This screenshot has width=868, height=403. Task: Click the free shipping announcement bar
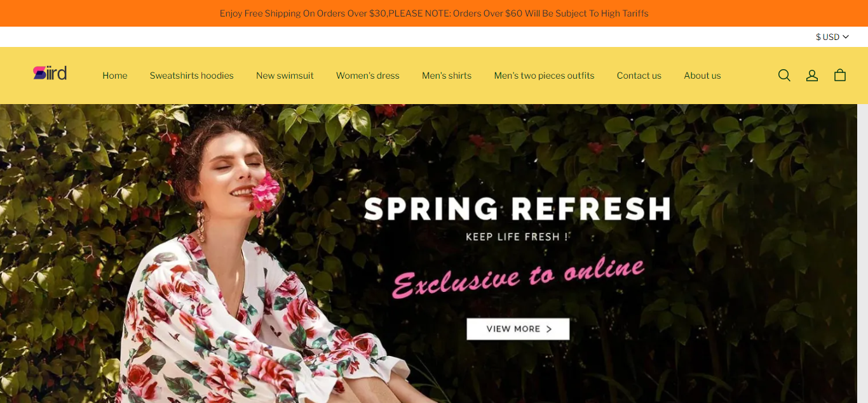pyautogui.click(x=434, y=13)
